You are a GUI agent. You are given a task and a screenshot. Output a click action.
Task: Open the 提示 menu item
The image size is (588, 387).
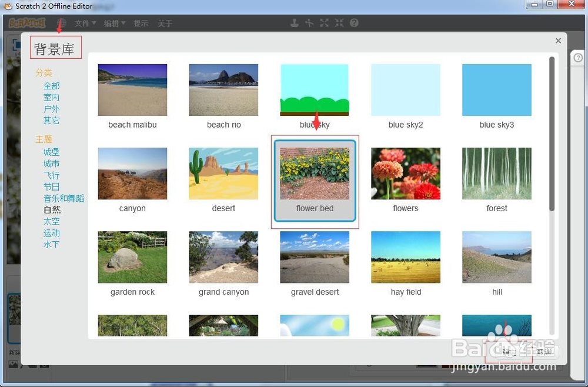click(141, 24)
